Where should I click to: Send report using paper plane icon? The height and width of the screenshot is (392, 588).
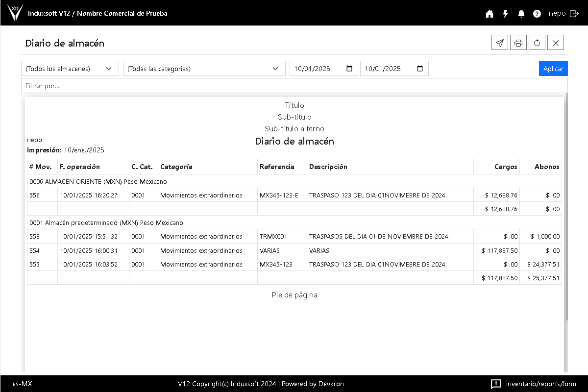(x=499, y=43)
